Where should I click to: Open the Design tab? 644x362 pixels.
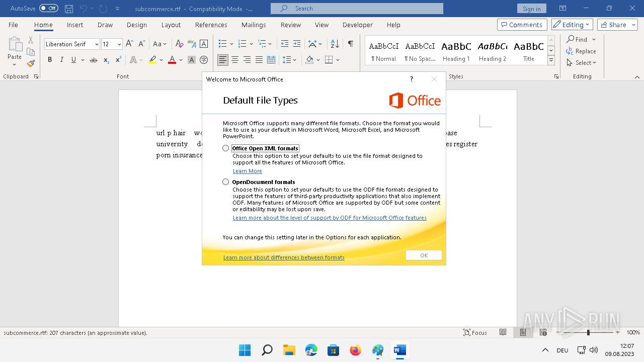tap(136, 25)
